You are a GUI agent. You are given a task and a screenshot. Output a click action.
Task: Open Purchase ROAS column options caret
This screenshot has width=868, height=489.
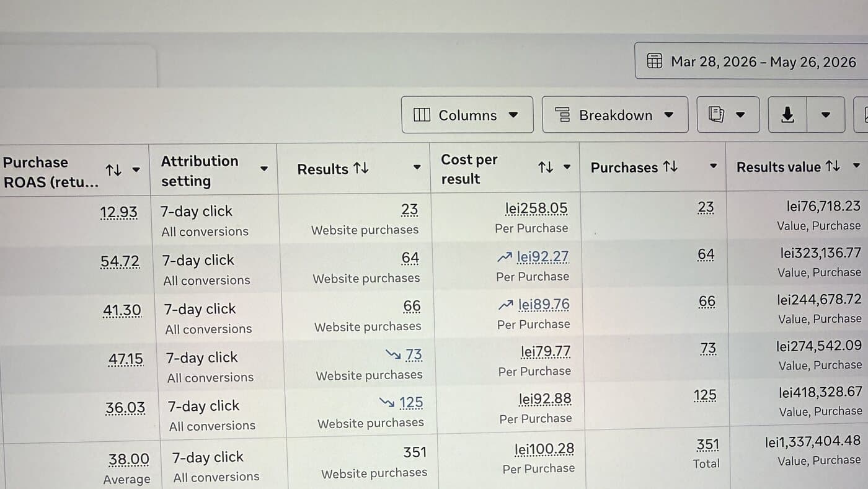[136, 170]
